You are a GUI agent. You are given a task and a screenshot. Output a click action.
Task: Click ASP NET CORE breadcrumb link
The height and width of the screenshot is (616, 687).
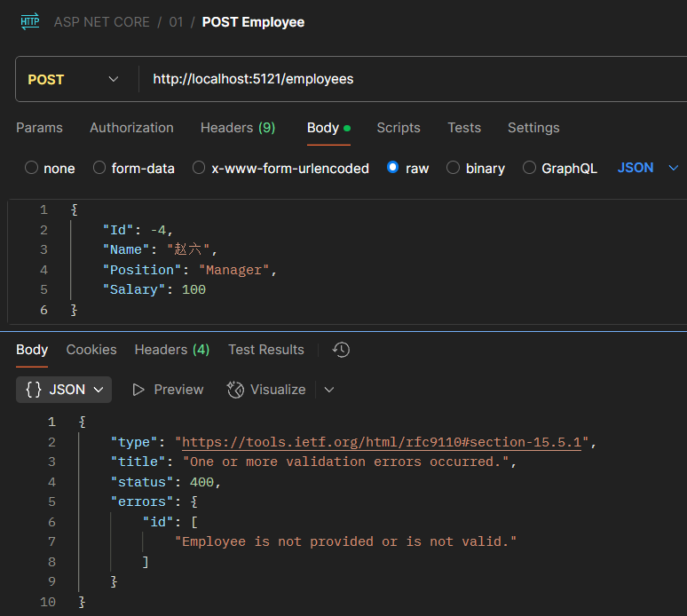pyautogui.click(x=101, y=22)
